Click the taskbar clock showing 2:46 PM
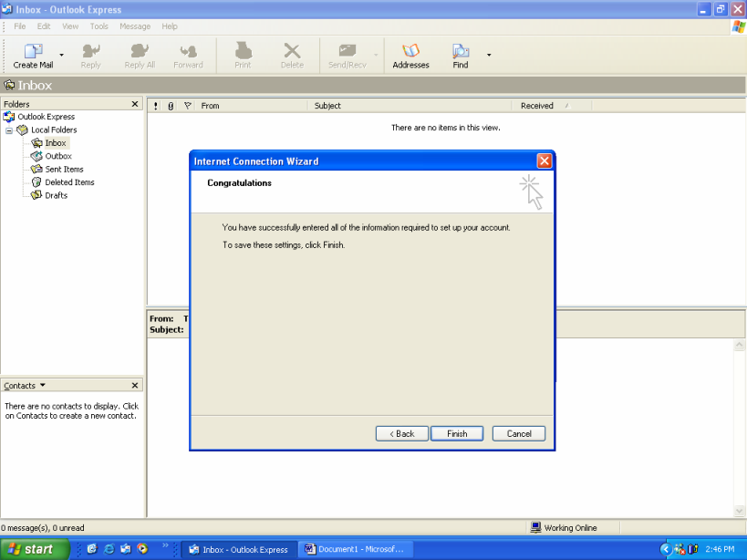 coord(720,549)
